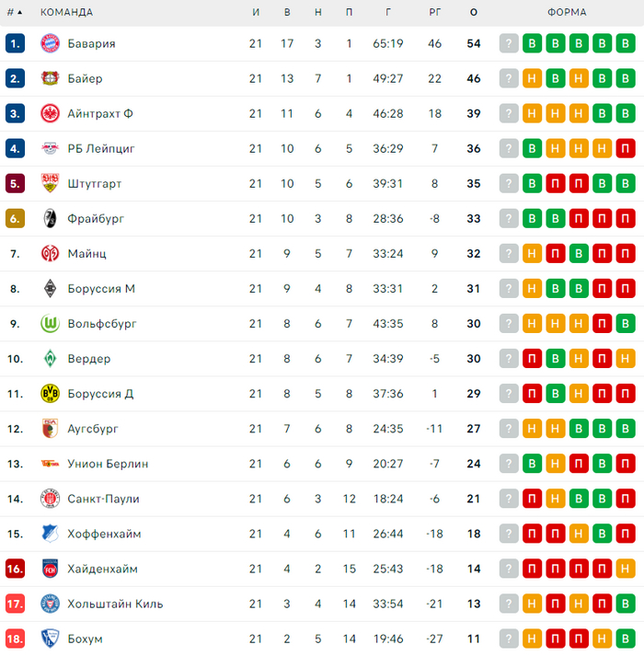The width and height of the screenshot is (644, 656).
Task: Click the Wolfsburg club logo
Action: click(50, 324)
